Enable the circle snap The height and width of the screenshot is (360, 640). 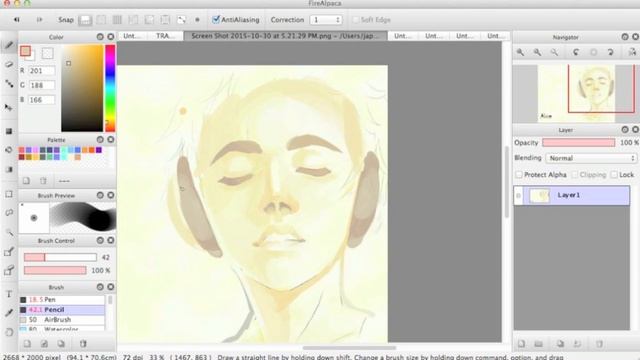[165, 20]
